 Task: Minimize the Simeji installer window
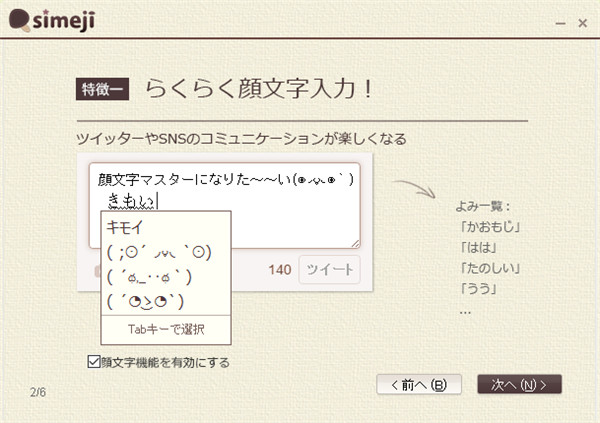(554, 20)
